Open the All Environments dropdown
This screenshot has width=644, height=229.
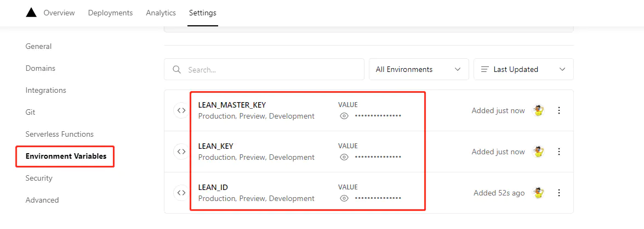(x=419, y=69)
